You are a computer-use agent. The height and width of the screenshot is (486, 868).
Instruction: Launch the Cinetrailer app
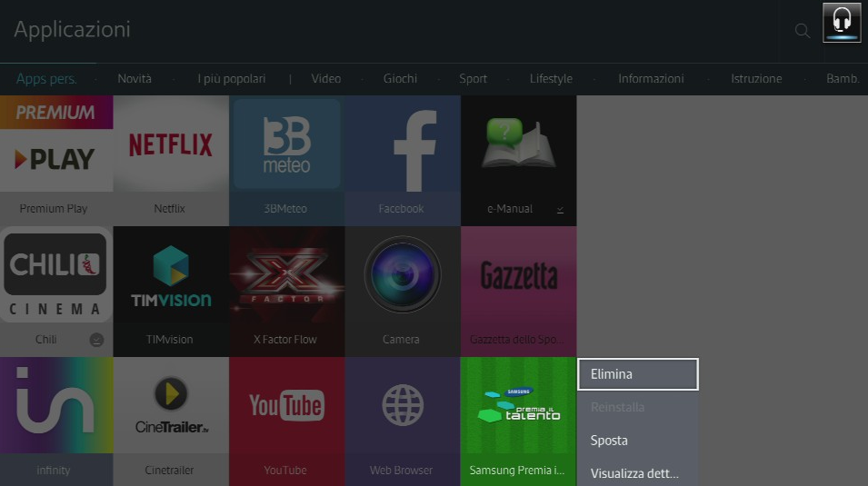(x=171, y=422)
